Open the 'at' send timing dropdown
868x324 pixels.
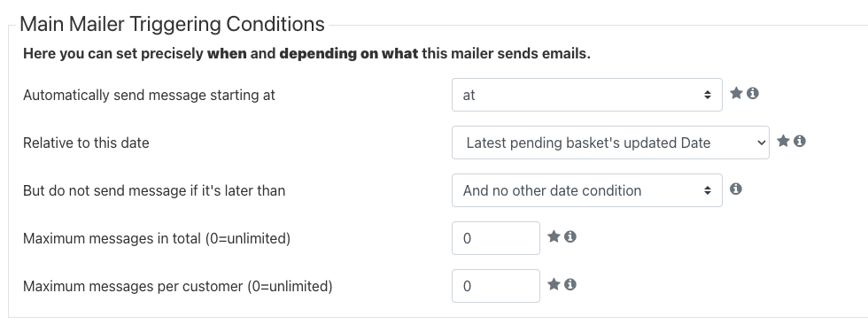(x=586, y=95)
